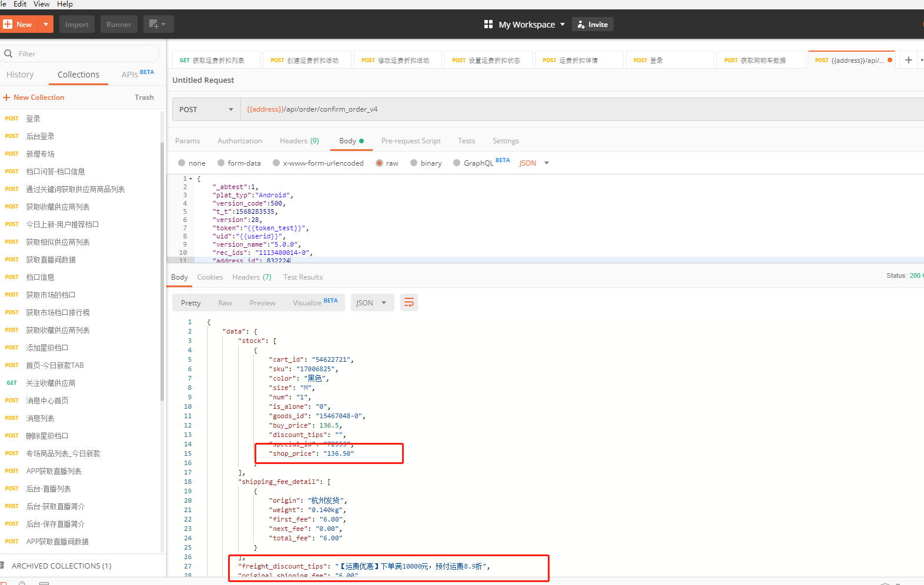924x585 pixels.
Task: Open the response Headers (7) tab
Action: click(x=252, y=277)
